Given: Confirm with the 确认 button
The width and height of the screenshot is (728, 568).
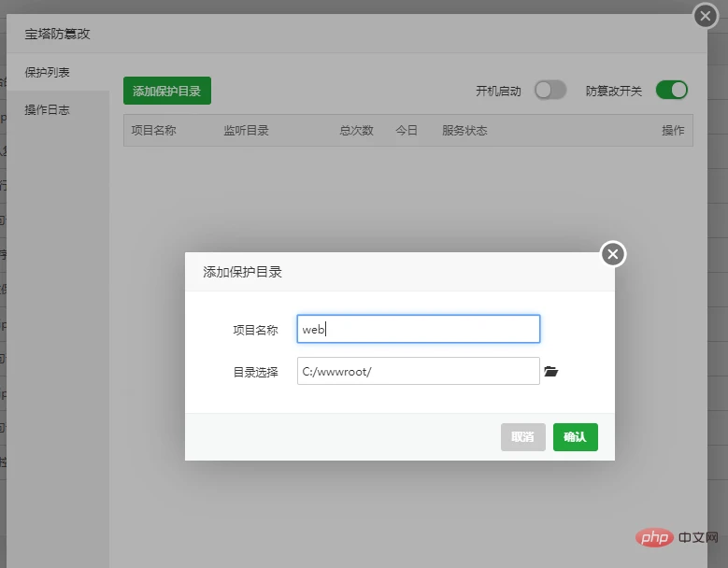Looking at the screenshot, I should 576,436.
